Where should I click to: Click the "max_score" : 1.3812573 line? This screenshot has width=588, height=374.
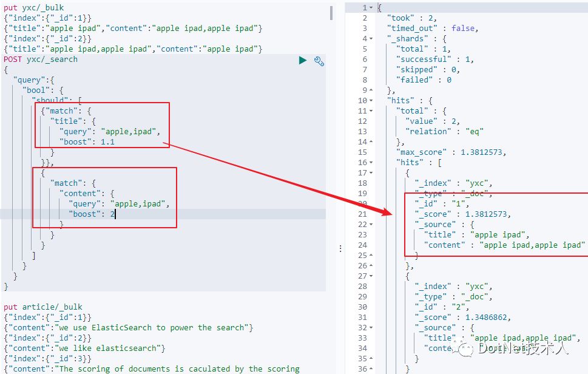click(451, 152)
